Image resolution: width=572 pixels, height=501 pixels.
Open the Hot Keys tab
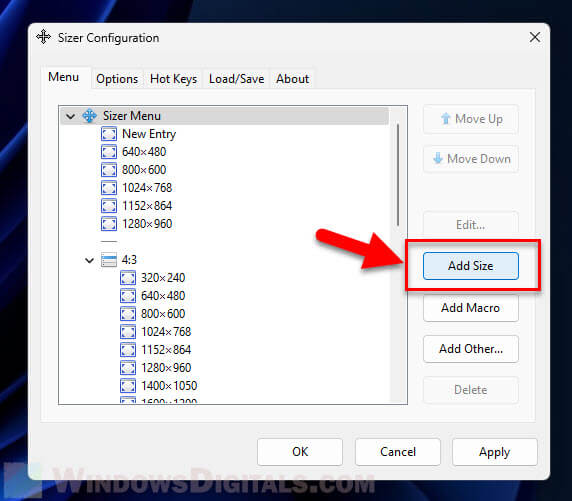[x=173, y=79]
